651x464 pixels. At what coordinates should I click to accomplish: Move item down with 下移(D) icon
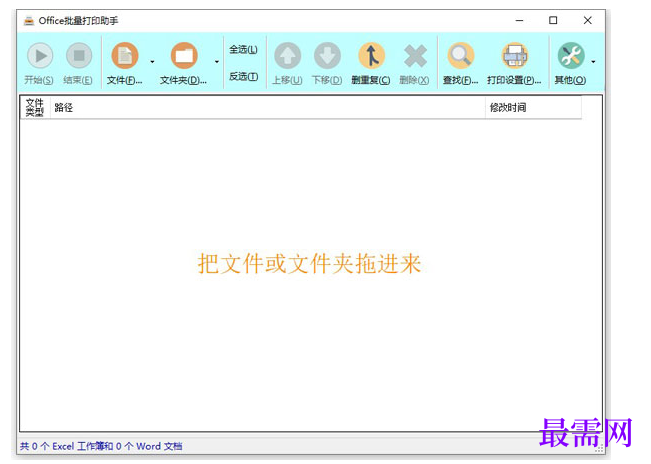(x=327, y=56)
